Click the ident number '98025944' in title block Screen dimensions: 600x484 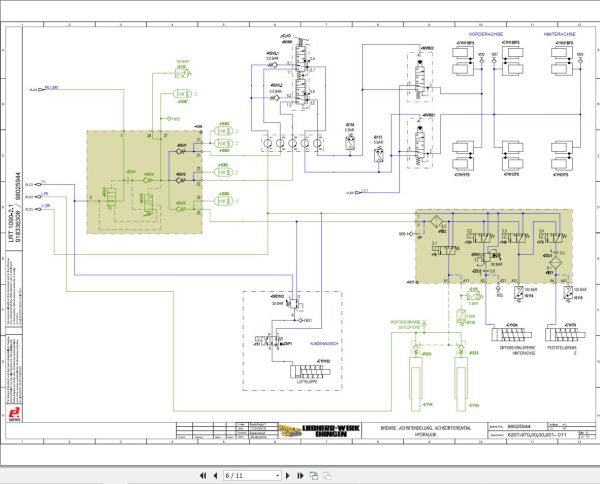(x=518, y=426)
